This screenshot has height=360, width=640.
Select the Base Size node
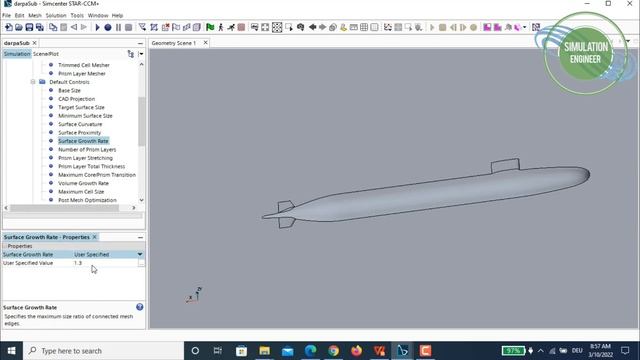[x=69, y=91]
